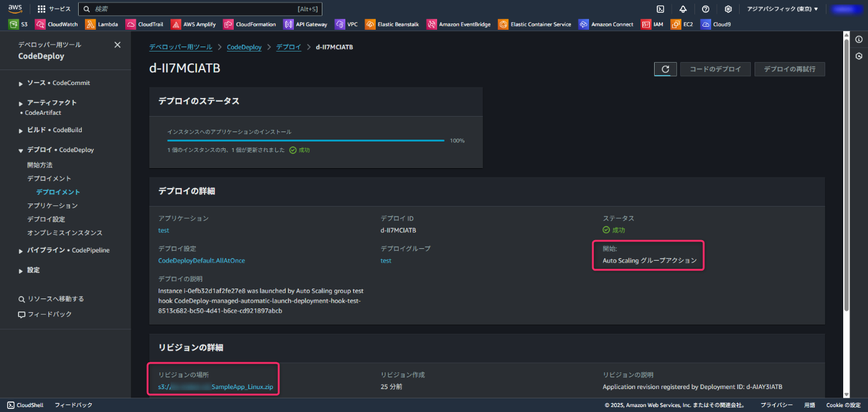The height and width of the screenshot is (412, 868).
Task: Open Elastic Container Service shortcut
Action: (x=535, y=24)
